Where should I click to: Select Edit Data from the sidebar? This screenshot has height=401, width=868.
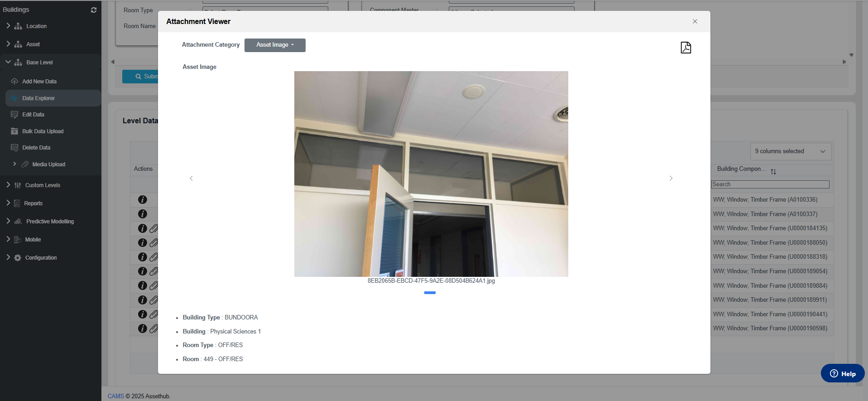coord(33,115)
